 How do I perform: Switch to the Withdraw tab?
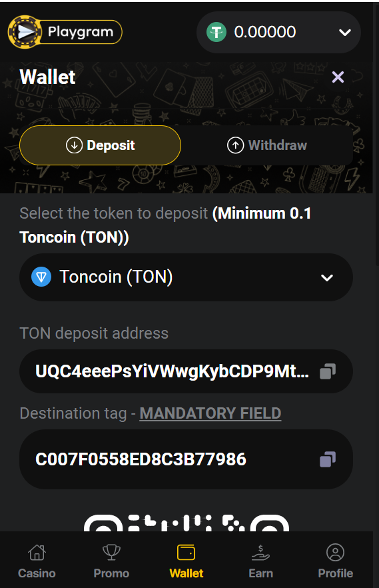(267, 145)
